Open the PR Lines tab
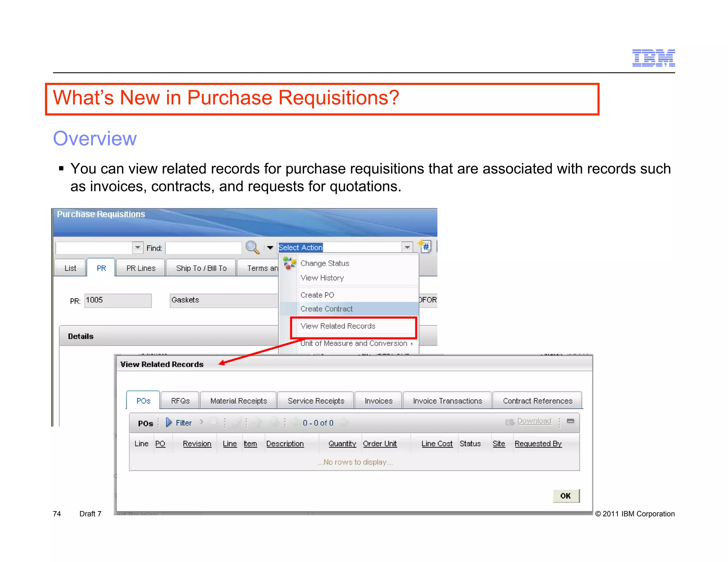 click(141, 268)
